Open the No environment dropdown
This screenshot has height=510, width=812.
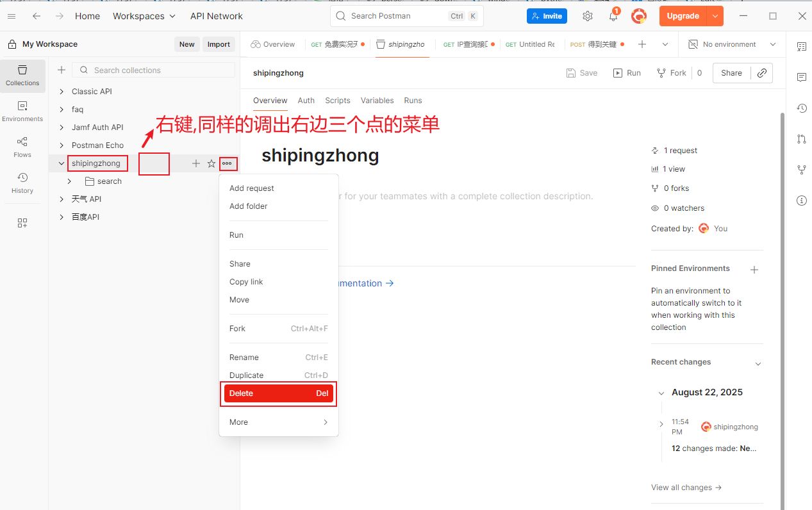[x=731, y=44]
